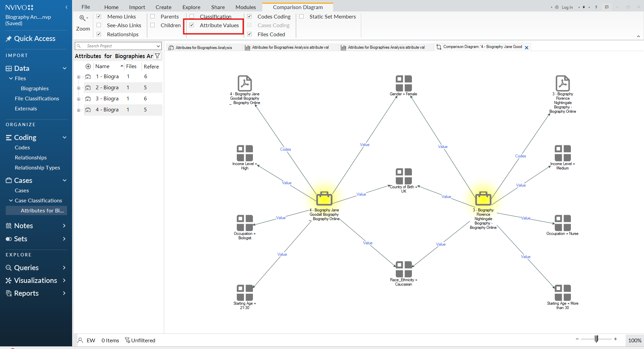
Task: Click the Race_Ethnicity = Caucasian node icon
Action: [404, 269]
